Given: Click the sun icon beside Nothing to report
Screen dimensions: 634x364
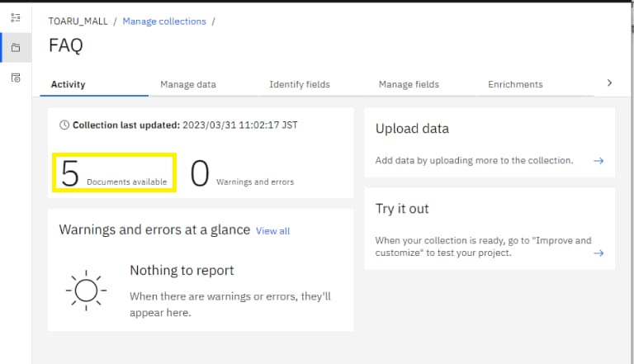Looking at the screenshot, I should pos(86,290).
